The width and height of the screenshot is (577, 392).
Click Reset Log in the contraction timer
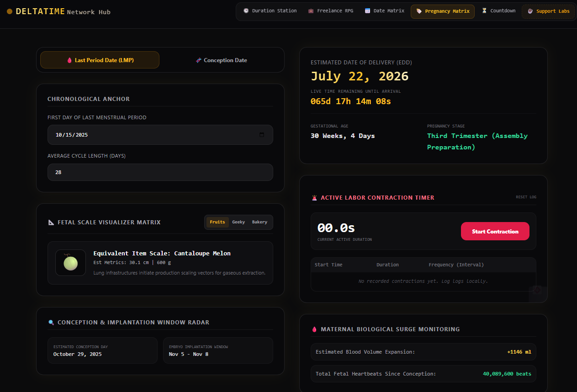coord(526,197)
